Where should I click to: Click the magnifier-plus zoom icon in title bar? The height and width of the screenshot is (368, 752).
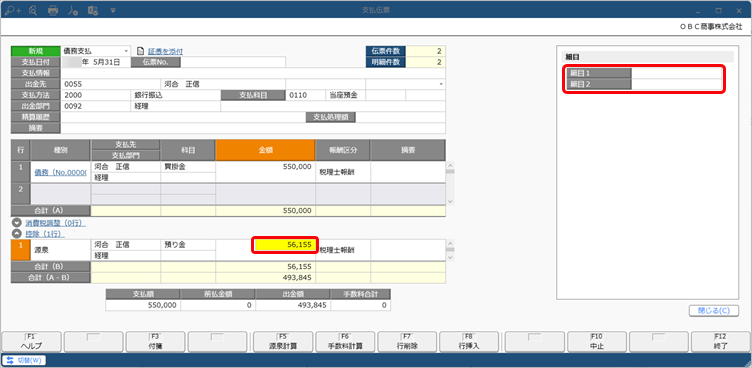(13, 10)
